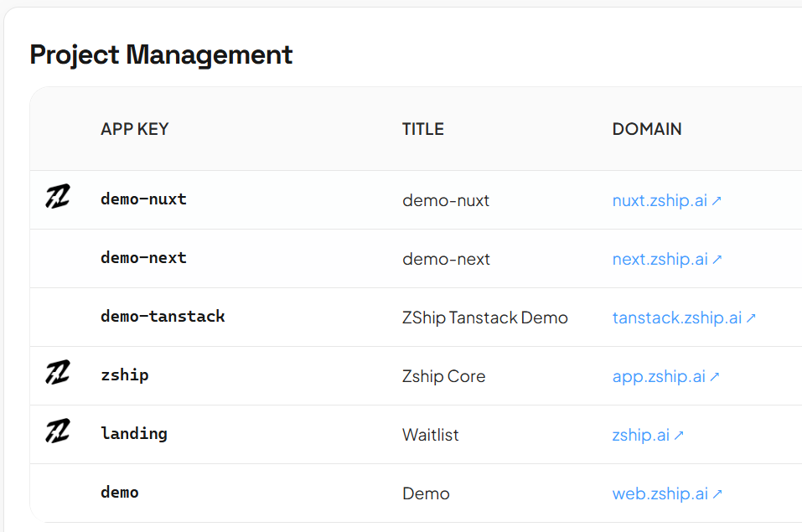Select the demo-tanstack app key
Viewport: 802px width, 532px height.
pyautogui.click(x=163, y=317)
